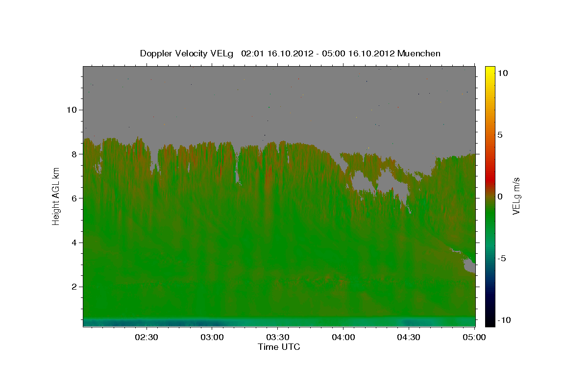Image resolution: width=588 pixels, height=392 pixels.
Task: Click the colorbar value -5 label
Action: coord(502,258)
